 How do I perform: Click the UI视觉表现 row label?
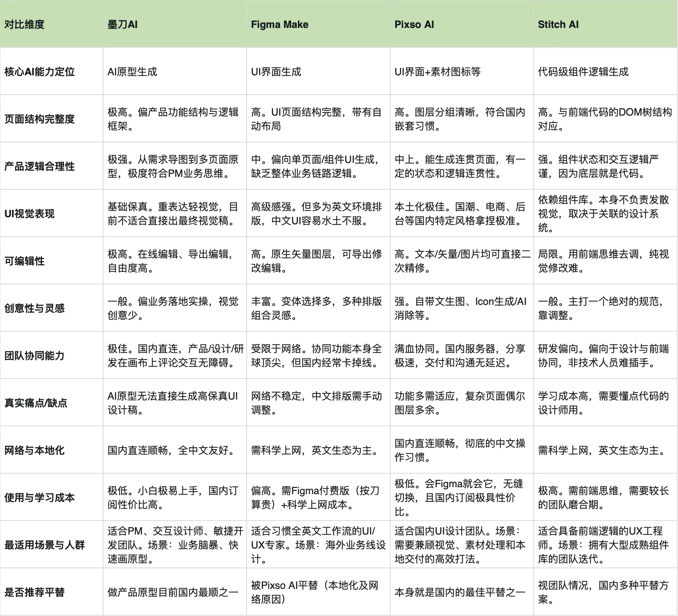[52, 213]
